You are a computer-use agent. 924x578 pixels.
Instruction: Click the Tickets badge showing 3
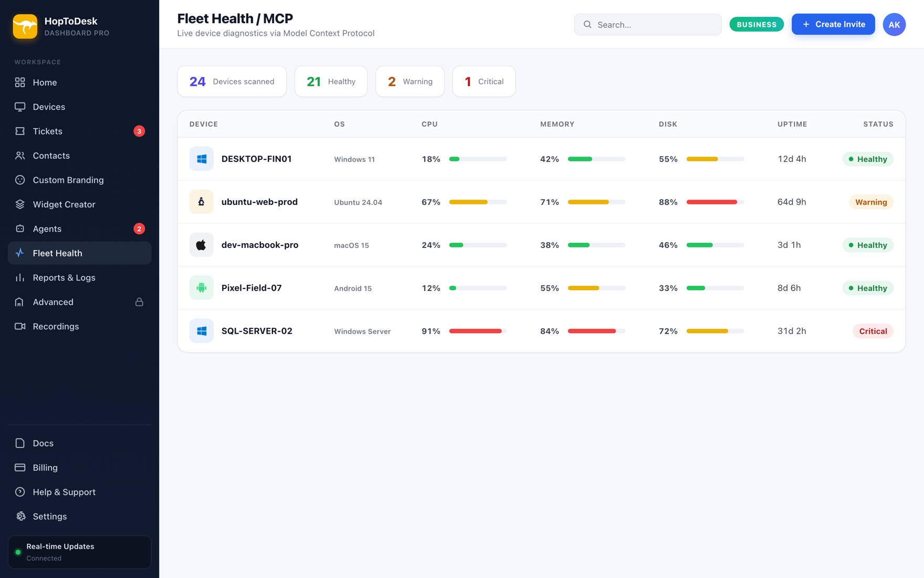tap(139, 131)
